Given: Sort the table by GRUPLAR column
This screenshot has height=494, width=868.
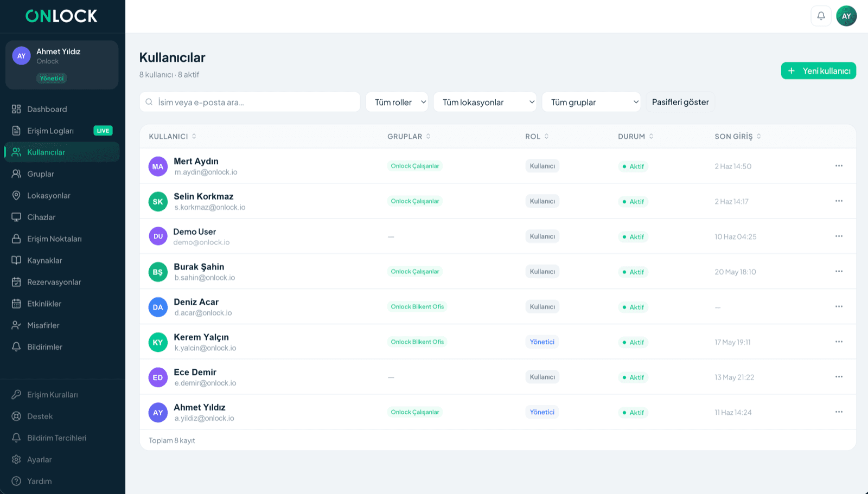Looking at the screenshot, I should point(409,137).
